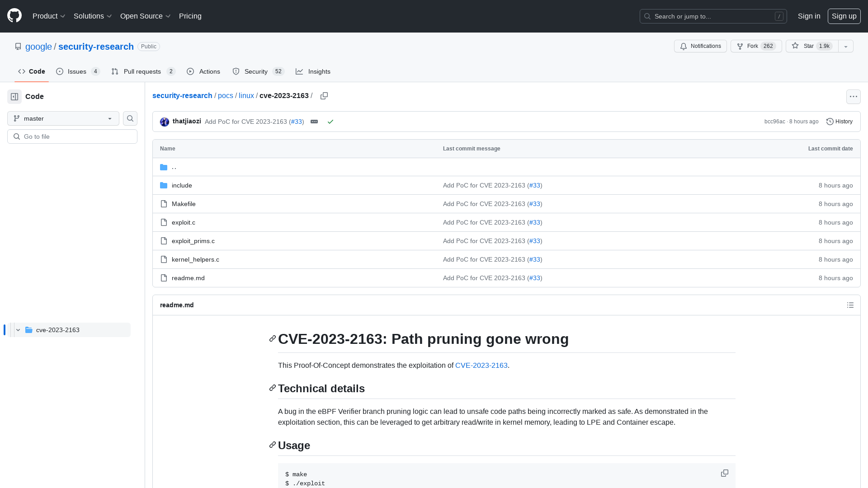The height and width of the screenshot is (488, 868).
Task: Open the exploit.c file
Action: pos(184,223)
